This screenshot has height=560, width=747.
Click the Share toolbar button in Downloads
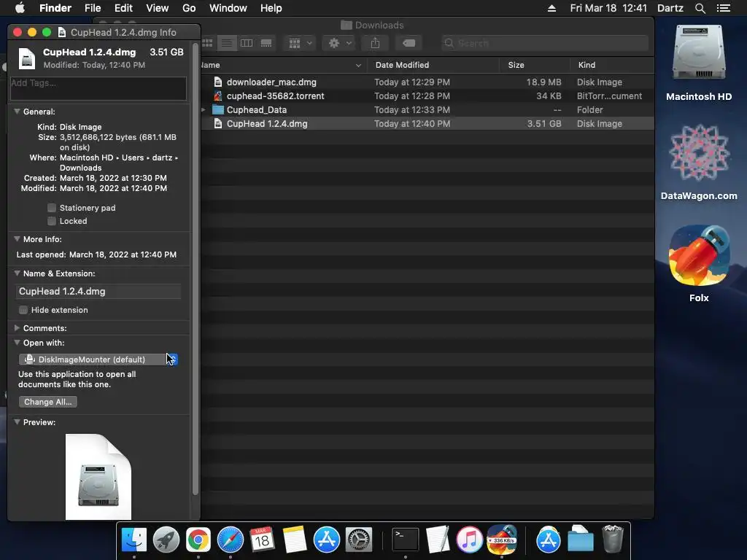[376, 43]
